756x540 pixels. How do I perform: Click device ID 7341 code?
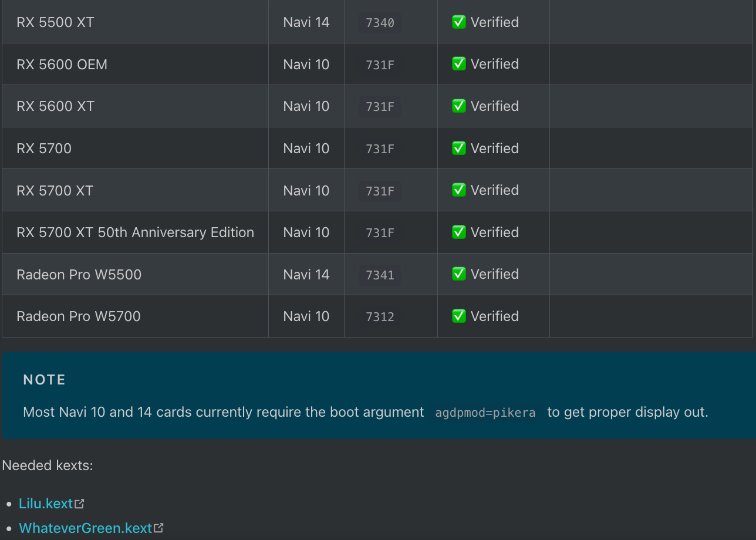click(380, 275)
